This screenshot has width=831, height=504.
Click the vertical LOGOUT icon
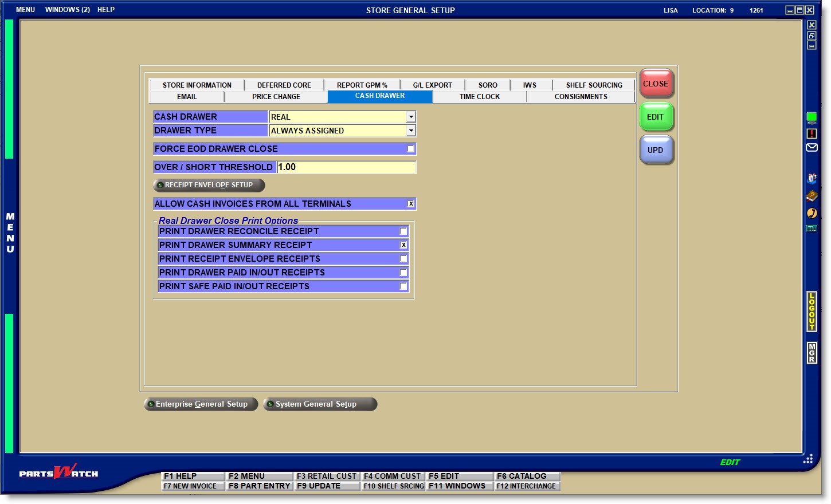coord(812,312)
